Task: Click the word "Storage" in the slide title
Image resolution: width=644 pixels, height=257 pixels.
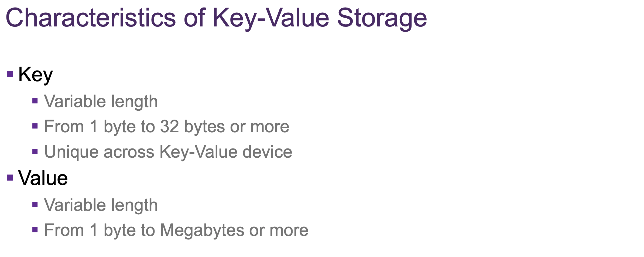Action: click(x=382, y=18)
